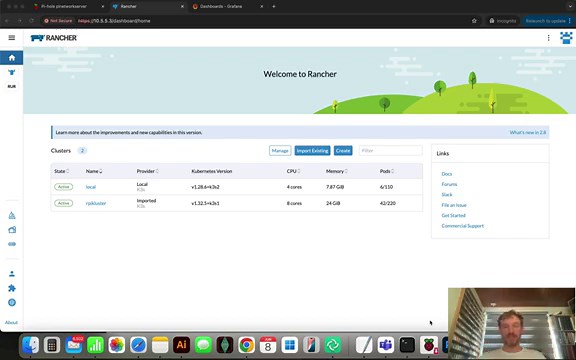Click the Import Existing button
The height and width of the screenshot is (360, 576).
(x=312, y=151)
